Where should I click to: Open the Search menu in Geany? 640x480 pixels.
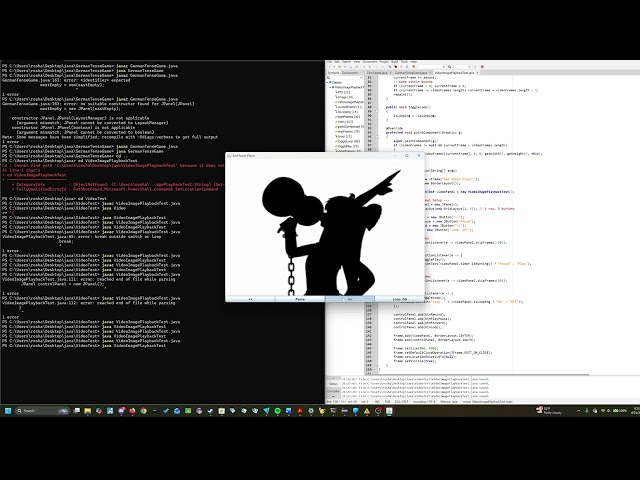(x=347, y=62)
